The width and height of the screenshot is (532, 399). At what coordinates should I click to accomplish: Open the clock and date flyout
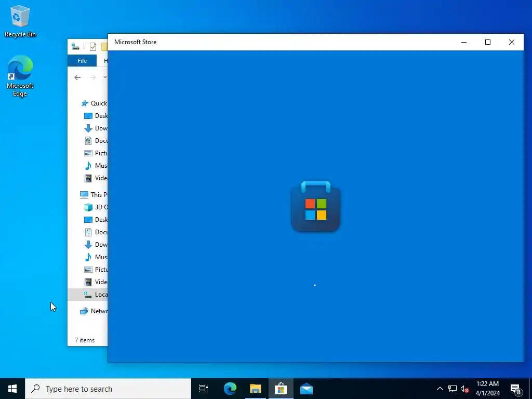tap(487, 389)
